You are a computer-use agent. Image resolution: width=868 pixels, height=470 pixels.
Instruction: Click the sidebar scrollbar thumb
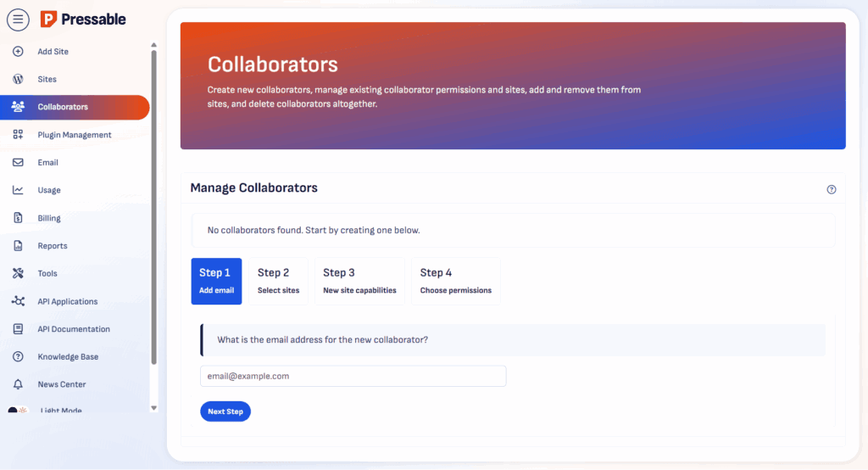[154, 207]
